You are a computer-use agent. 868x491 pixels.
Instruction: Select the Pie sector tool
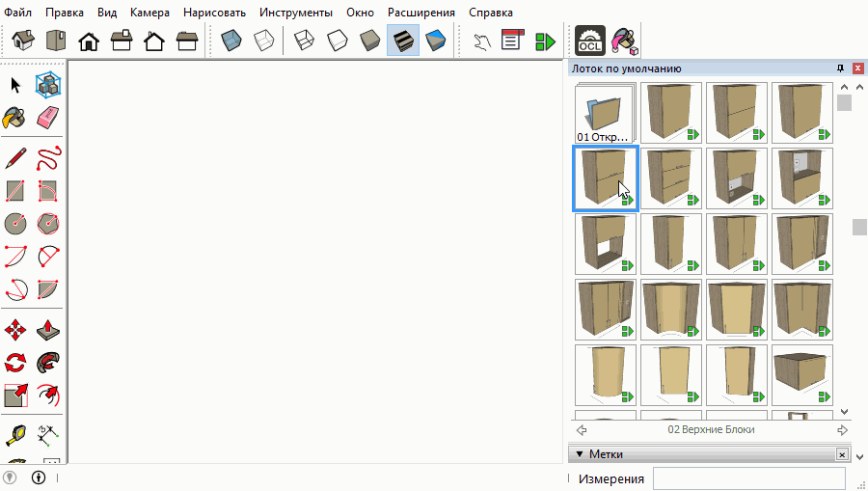pos(48,289)
